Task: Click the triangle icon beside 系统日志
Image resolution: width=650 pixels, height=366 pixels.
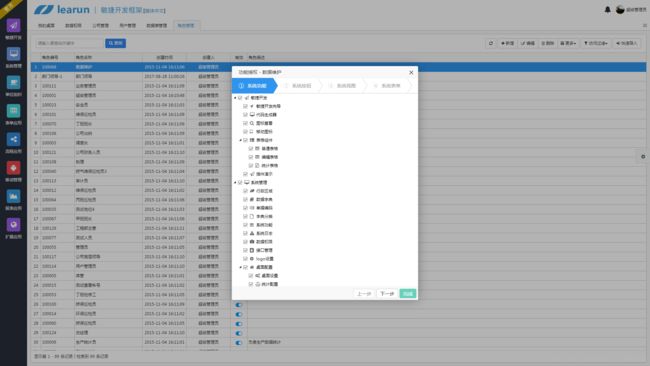Action: [252, 233]
